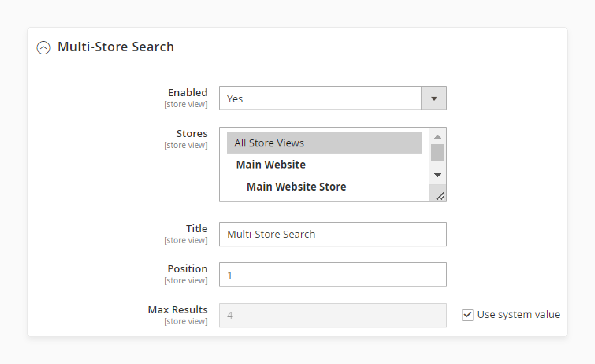Click the Stores list scrollbar thumb
The width and height of the screenshot is (595, 364).
[x=438, y=152]
